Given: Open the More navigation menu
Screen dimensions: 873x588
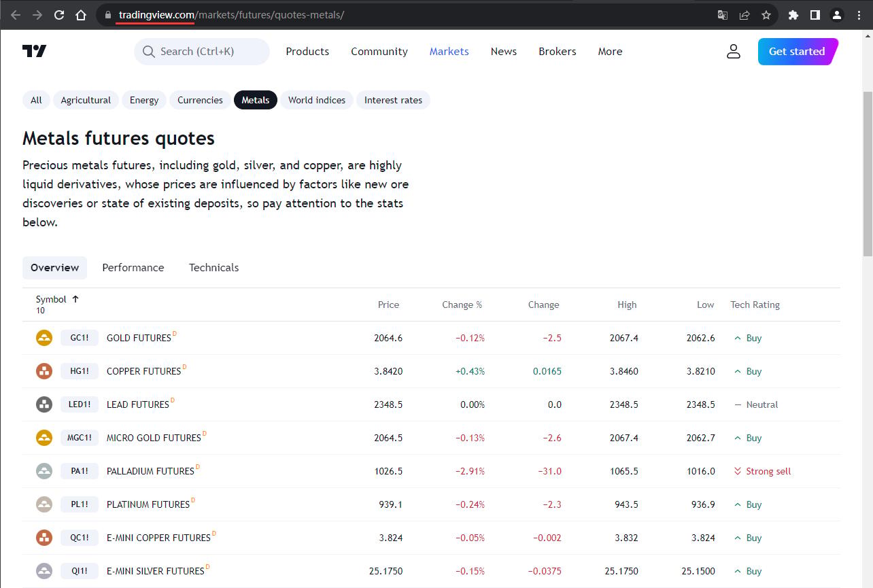Looking at the screenshot, I should pos(610,52).
